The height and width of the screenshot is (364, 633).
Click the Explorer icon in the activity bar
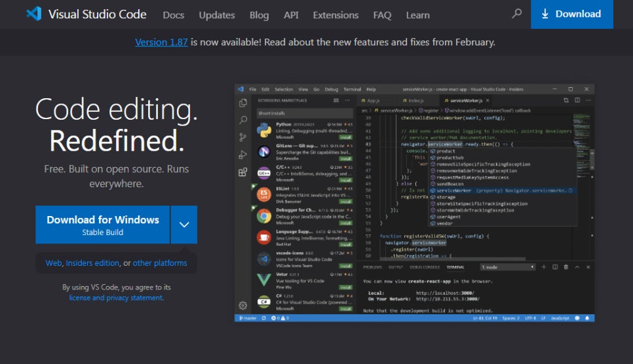(243, 103)
